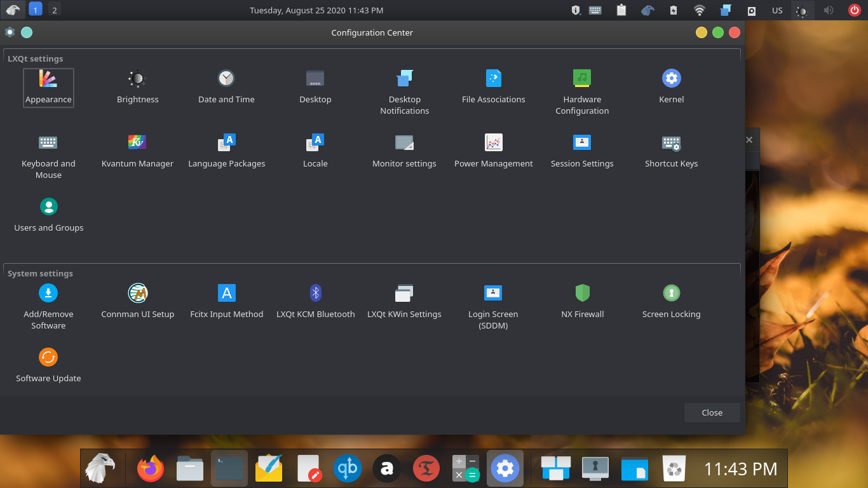The height and width of the screenshot is (488, 868).
Task: Launch Firefox from the dock
Action: tap(151, 469)
